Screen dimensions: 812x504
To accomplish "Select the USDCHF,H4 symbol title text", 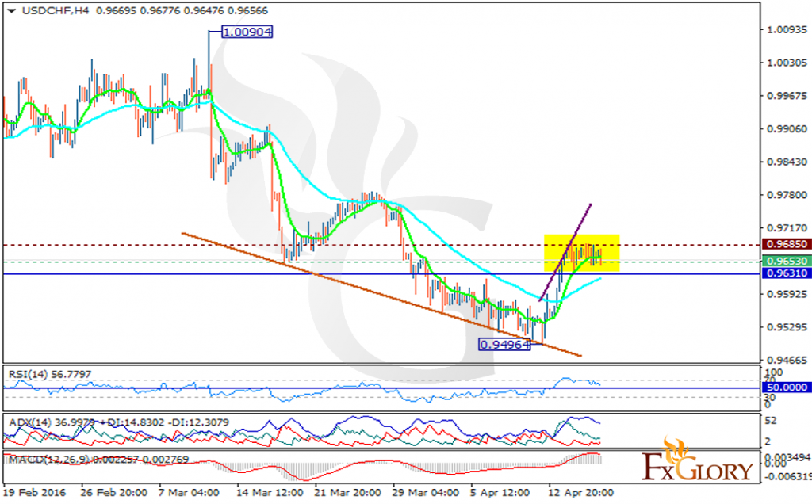I will tap(56, 11).
